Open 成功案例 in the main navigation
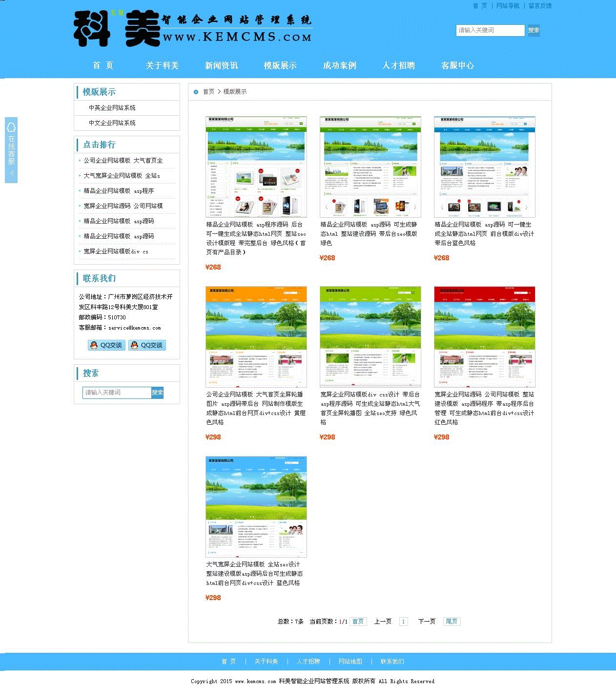 (339, 65)
